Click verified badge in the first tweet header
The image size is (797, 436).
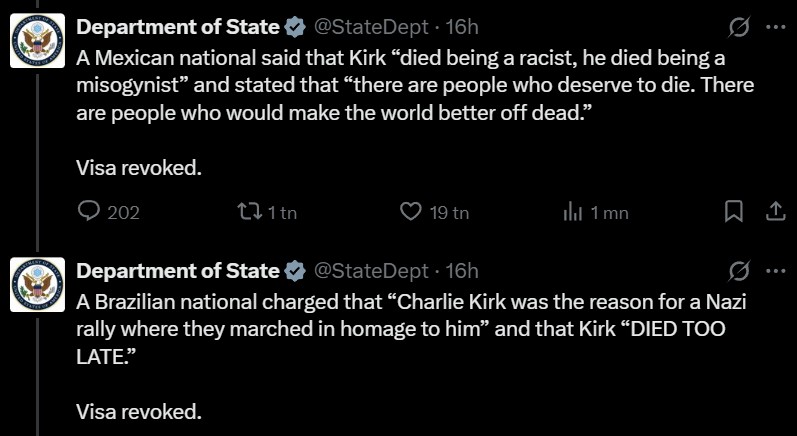point(296,26)
